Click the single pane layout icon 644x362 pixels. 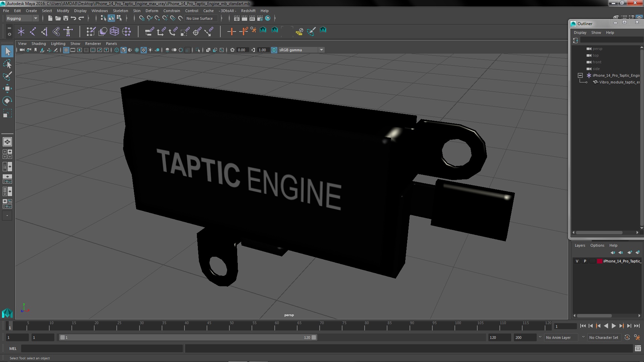coord(7,142)
